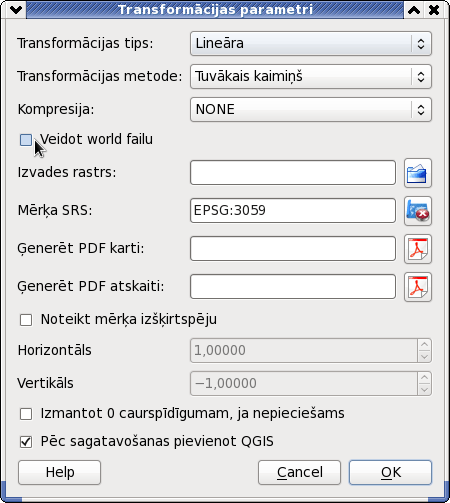The image size is (450, 503).
Task: Open window menu arrow in title bar
Action: point(16,10)
